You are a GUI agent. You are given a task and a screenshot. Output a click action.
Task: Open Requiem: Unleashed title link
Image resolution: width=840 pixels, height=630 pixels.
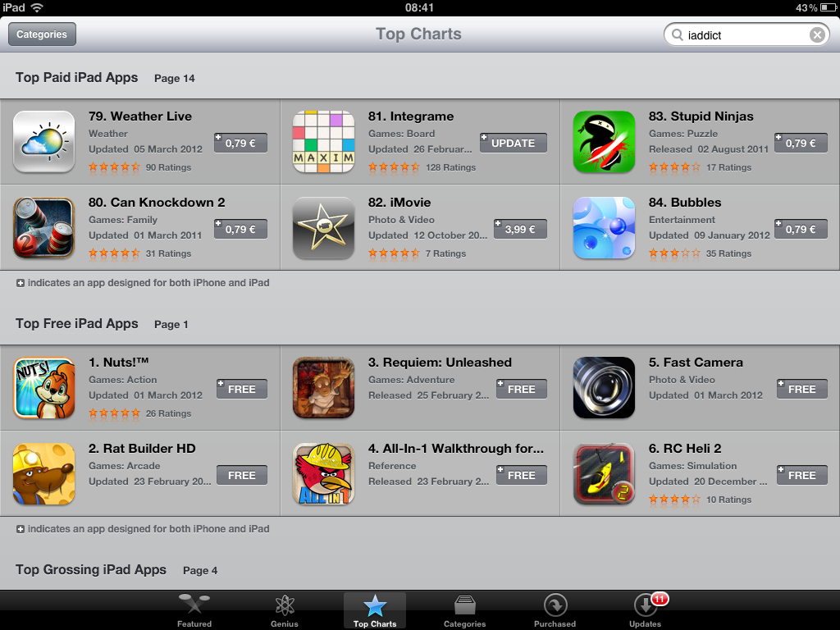[440, 363]
